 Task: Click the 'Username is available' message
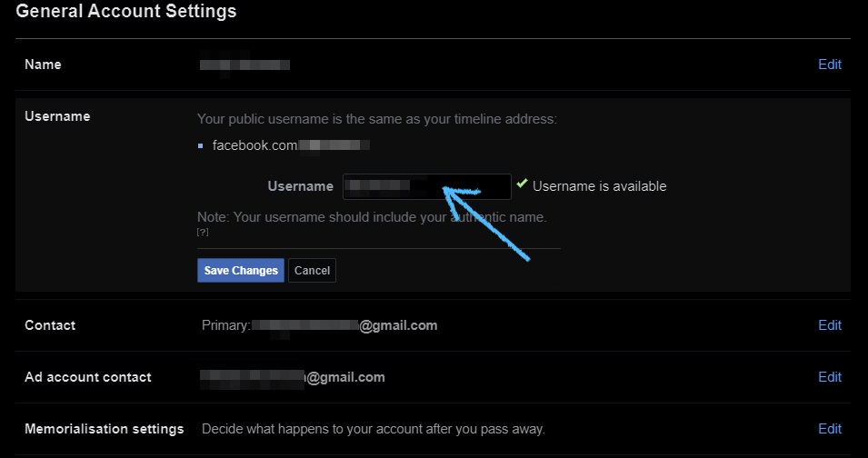(600, 186)
